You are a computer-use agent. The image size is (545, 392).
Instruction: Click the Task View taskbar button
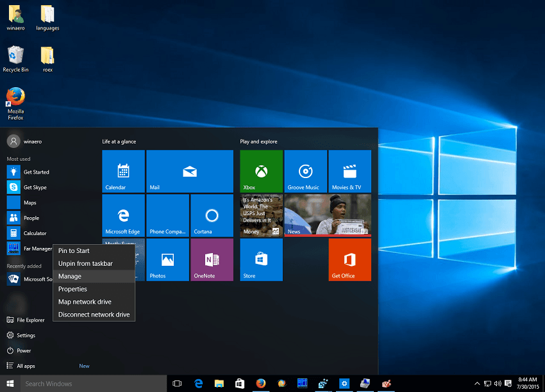pos(178,384)
